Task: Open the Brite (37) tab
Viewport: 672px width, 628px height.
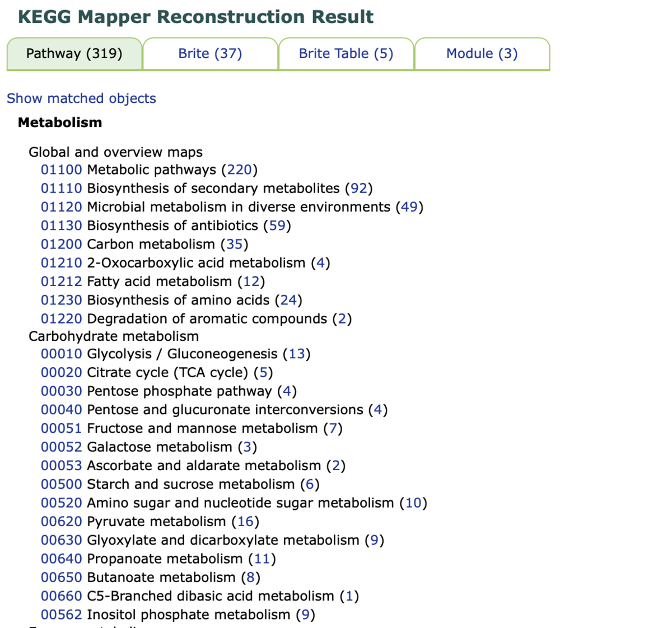Action: click(x=210, y=54)
